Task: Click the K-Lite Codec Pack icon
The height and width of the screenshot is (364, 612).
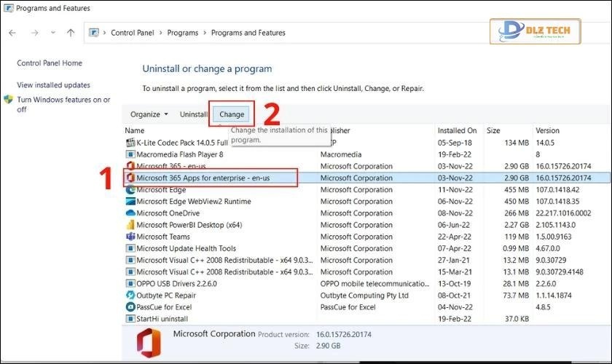Action: tap(131, 143)
